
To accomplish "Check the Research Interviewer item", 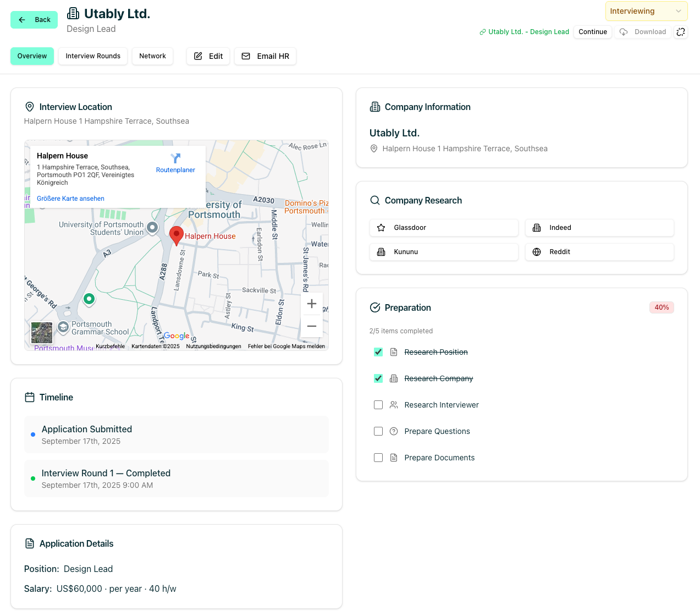I will tap(378, 405).
